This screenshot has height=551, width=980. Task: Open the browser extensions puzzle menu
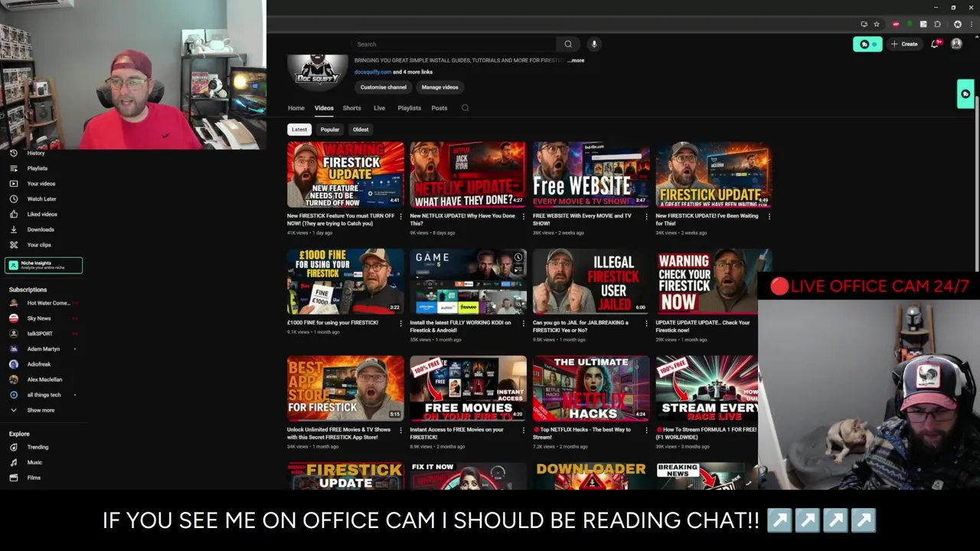click(x=937, y=24)
